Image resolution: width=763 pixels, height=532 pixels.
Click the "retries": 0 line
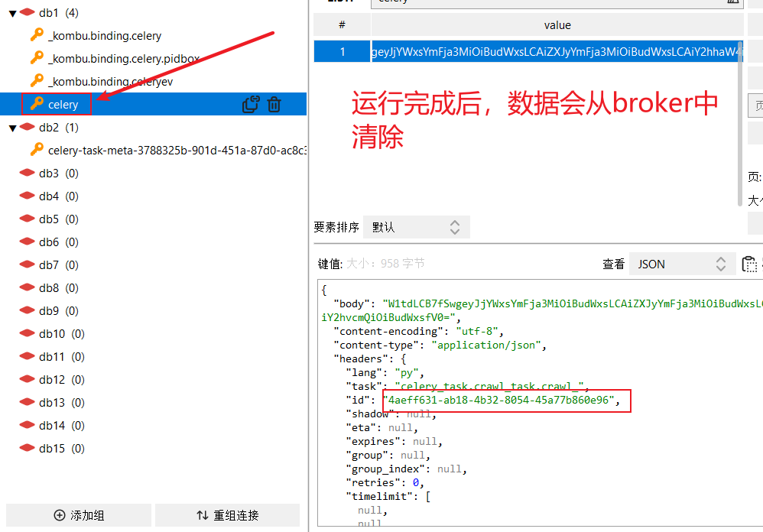[x=385, y=483]
